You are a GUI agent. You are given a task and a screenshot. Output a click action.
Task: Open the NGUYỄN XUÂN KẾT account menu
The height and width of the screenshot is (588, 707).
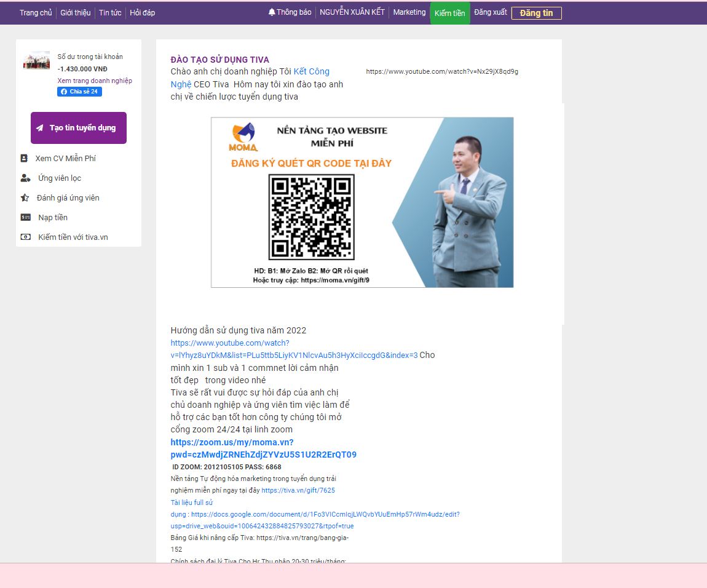tap(352, 12)
